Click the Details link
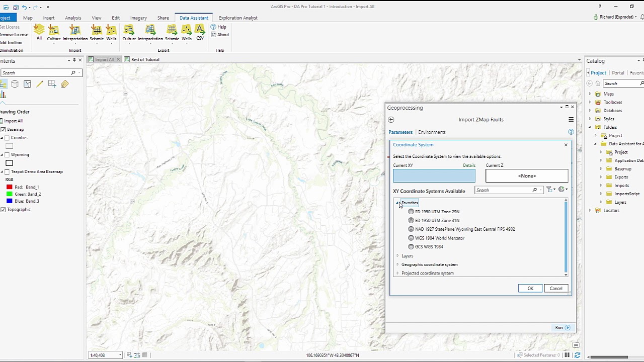The width and height of the screenshot is (644, 362). (x=469, y=165)
